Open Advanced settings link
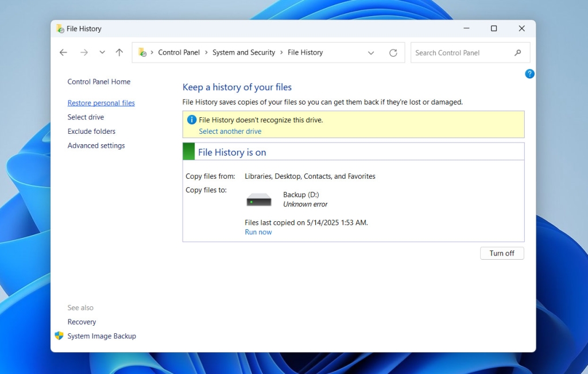This screenshot has height=374, width=588. 96,145
